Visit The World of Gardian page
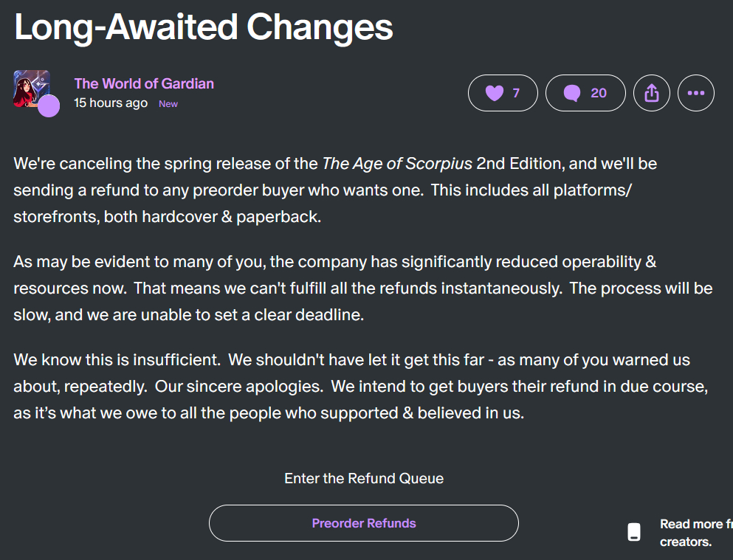 click(144, 83)
